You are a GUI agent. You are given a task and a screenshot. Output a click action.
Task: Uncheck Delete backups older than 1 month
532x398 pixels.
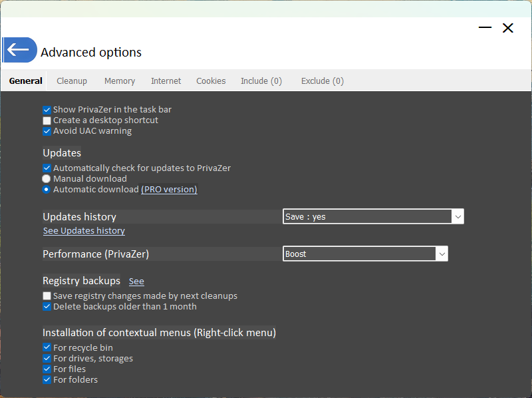click(x=47, y=307)
